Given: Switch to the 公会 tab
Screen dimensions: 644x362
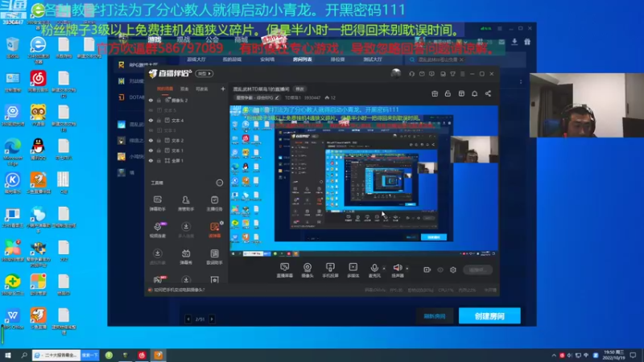Looking at the screenshot, I should [212, 39].
